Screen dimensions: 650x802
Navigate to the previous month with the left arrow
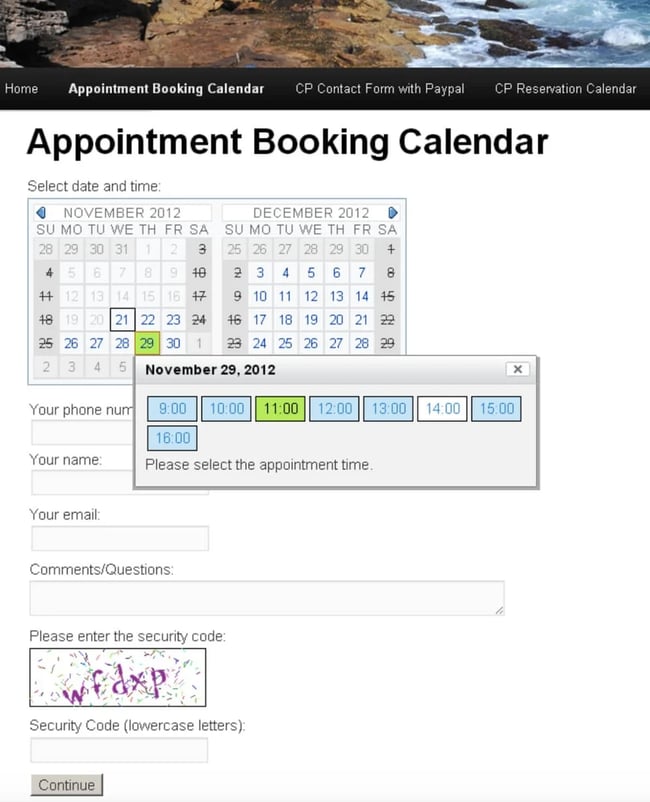tap(41, 212)
